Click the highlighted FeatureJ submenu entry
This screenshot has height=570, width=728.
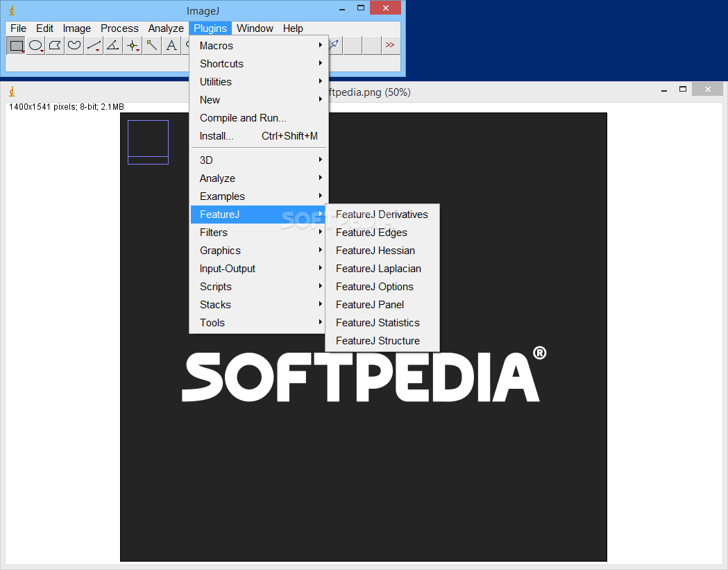[259, 215]
